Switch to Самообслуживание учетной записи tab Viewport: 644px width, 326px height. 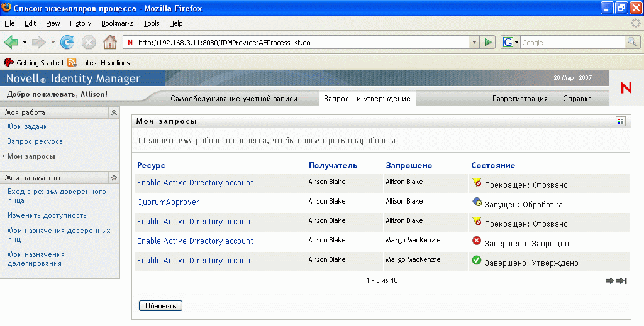pos(234,99)
